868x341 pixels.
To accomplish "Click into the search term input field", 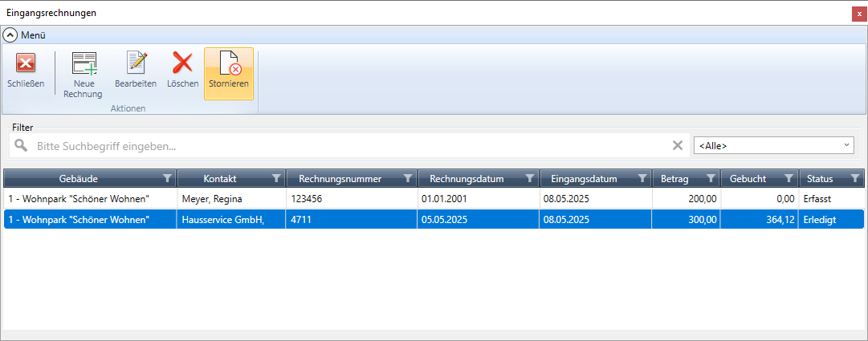I will [345, 146].
